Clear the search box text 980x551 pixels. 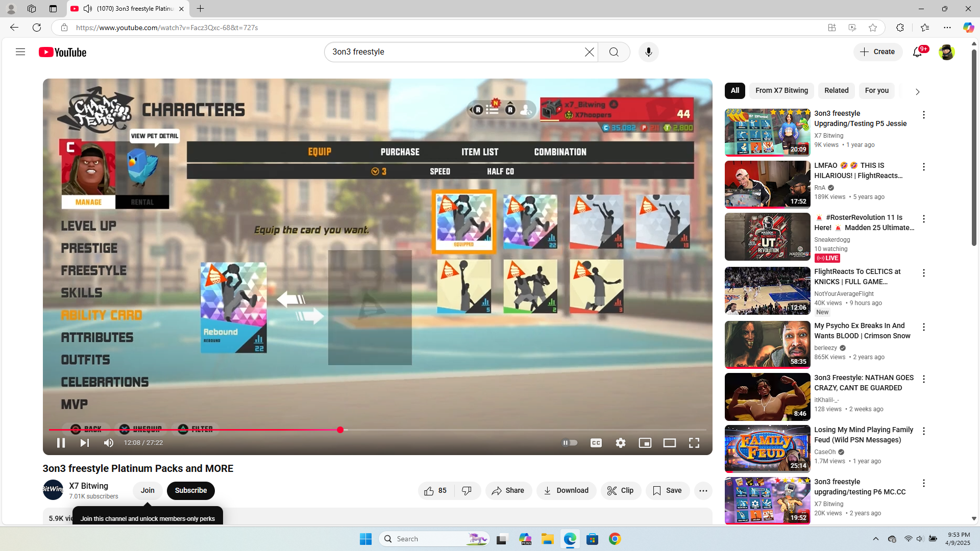(590, 52)
